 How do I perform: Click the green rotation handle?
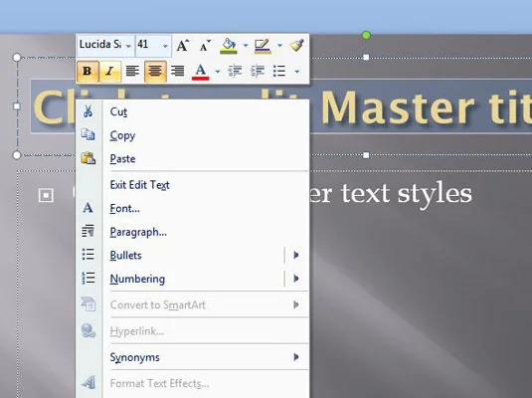tap(366, 35)
